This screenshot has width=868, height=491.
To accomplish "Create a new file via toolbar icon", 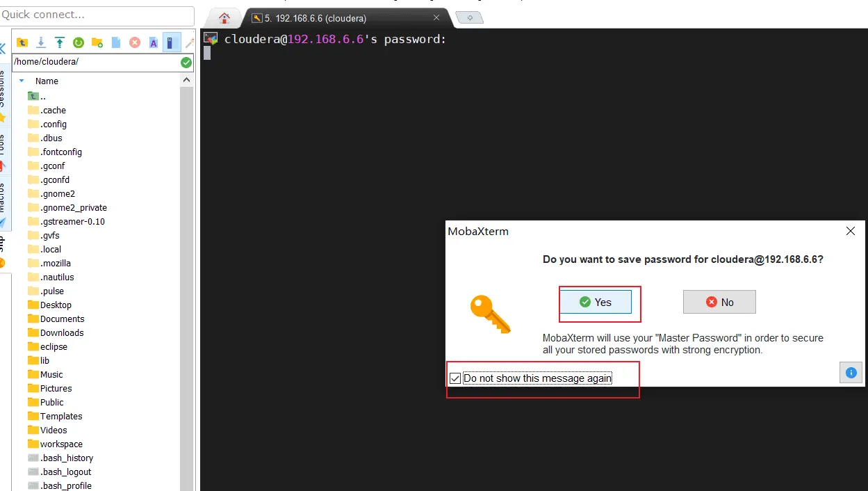I will [x=116, y=42].
